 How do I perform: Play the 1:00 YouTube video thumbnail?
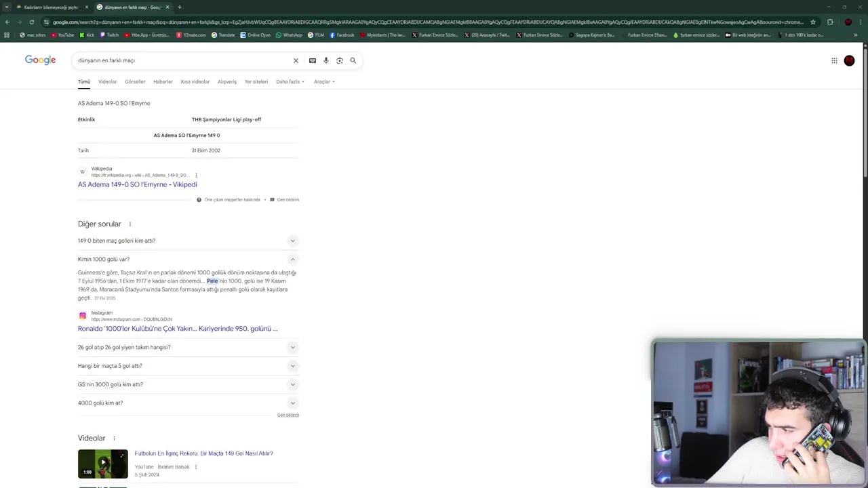(x=102, y=464)
